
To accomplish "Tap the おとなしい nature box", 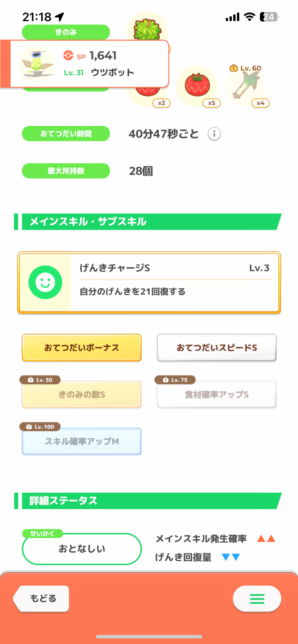I will [x=82, y=549].
